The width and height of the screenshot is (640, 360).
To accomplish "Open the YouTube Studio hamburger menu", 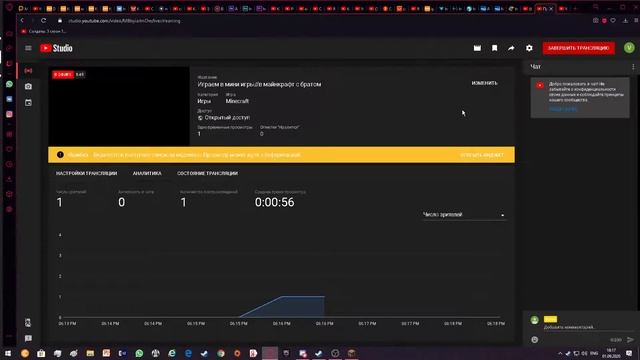I will pyautogui.click(x=28, y=48).
